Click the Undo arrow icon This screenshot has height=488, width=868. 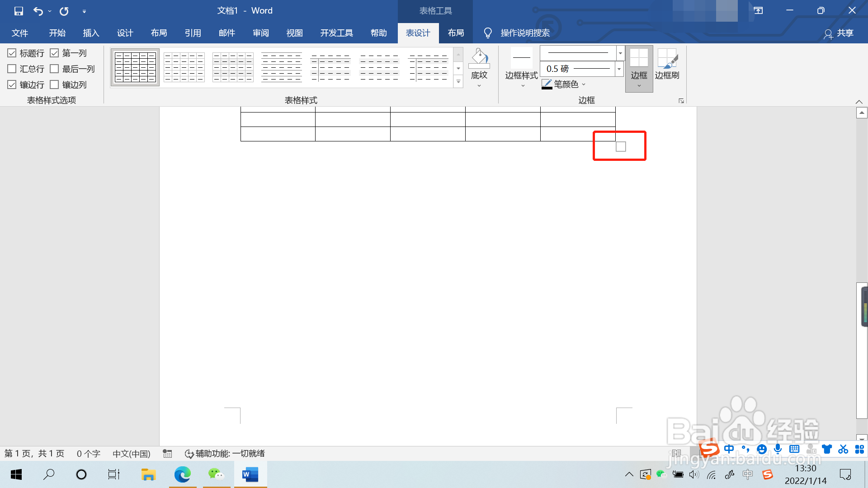coord(38,11)
